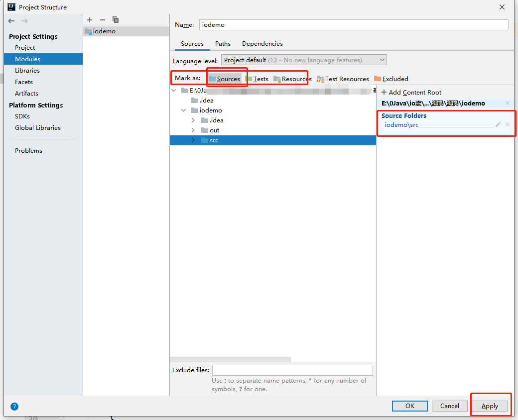Edit iodemo\src source folder properties pencil

[x=498, y=124]
